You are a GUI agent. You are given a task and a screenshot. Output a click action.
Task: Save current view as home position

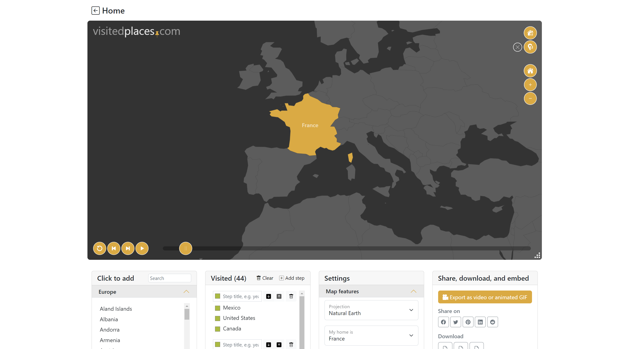click(530, 33)
